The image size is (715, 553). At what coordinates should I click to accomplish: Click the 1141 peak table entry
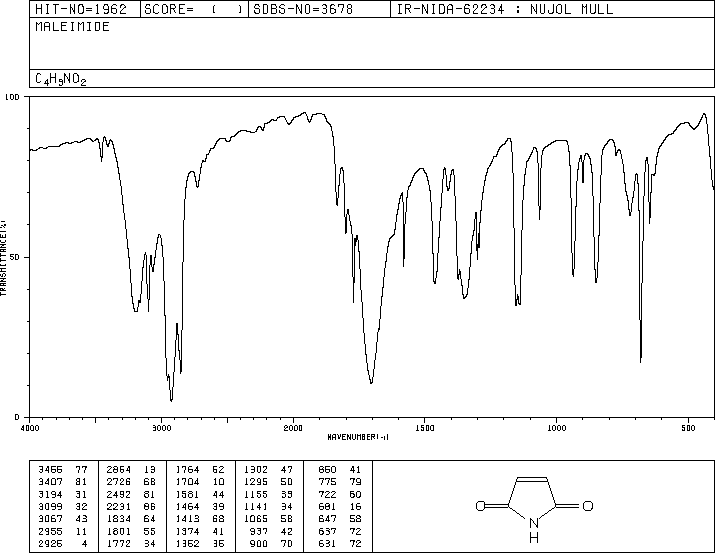(268, 506)
